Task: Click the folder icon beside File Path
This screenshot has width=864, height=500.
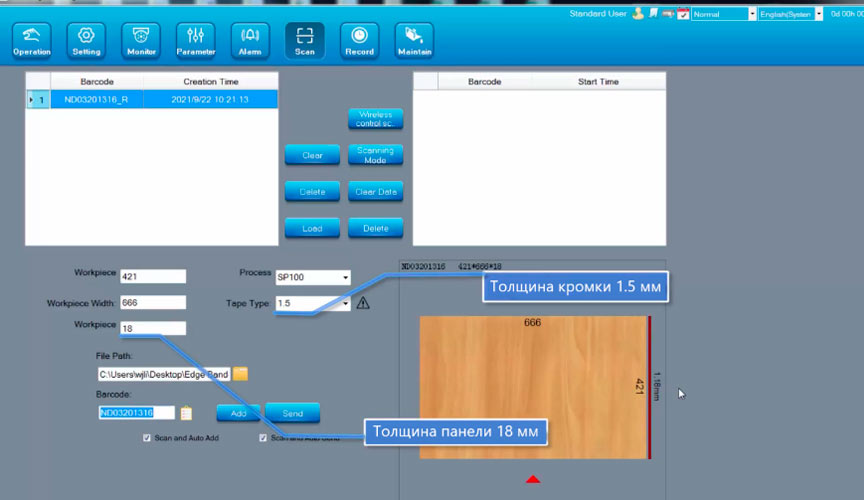Action: pos(241,374)
